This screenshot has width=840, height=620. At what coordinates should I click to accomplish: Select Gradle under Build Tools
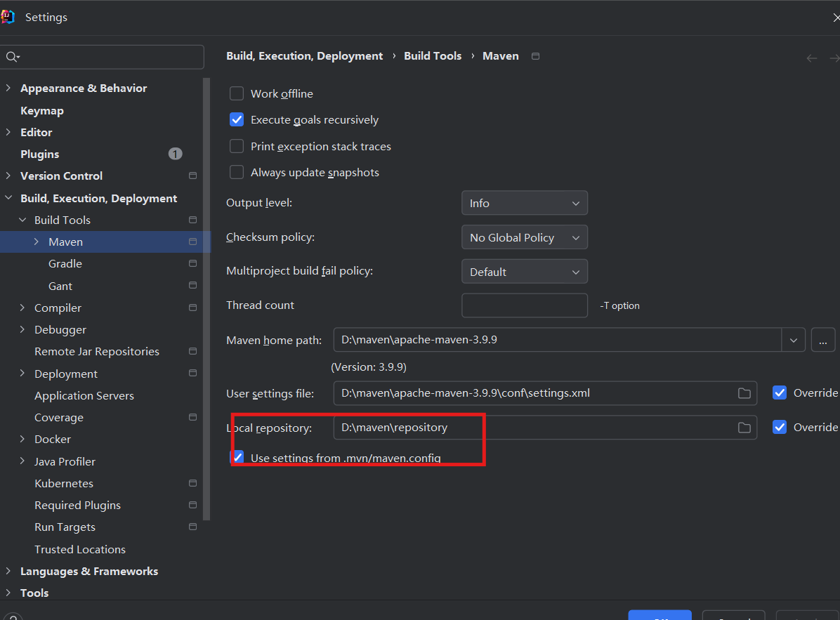point(65,263)
